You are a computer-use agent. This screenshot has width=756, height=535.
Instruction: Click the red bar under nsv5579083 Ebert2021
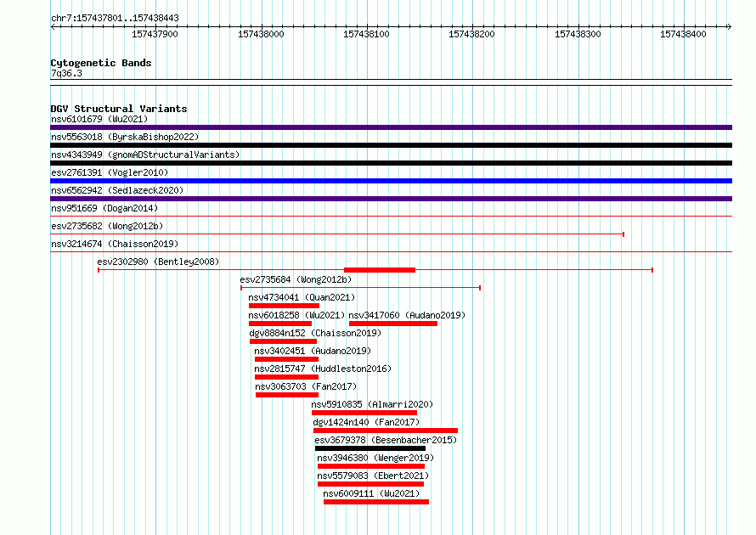[x=370, y=484]
